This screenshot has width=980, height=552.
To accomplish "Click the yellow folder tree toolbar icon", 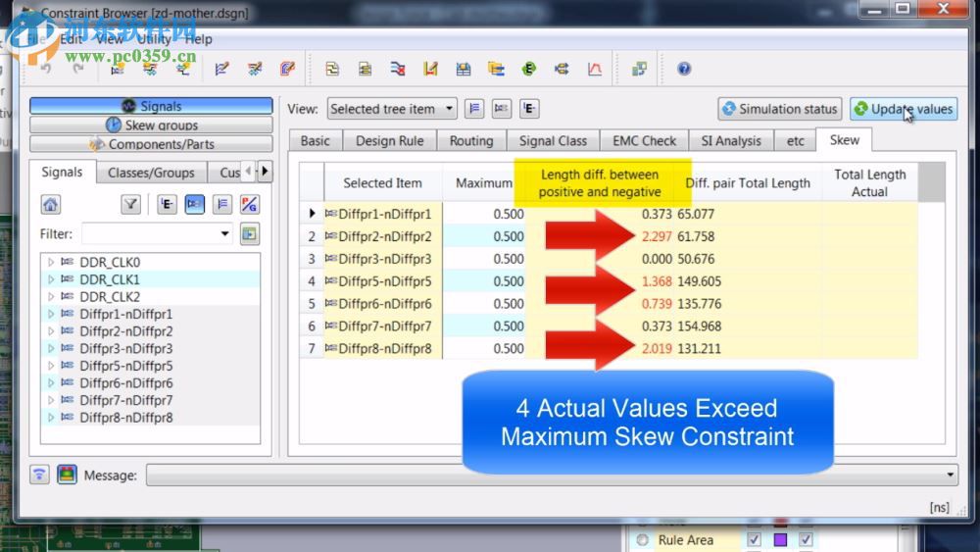I will click(x=496, y=68).
